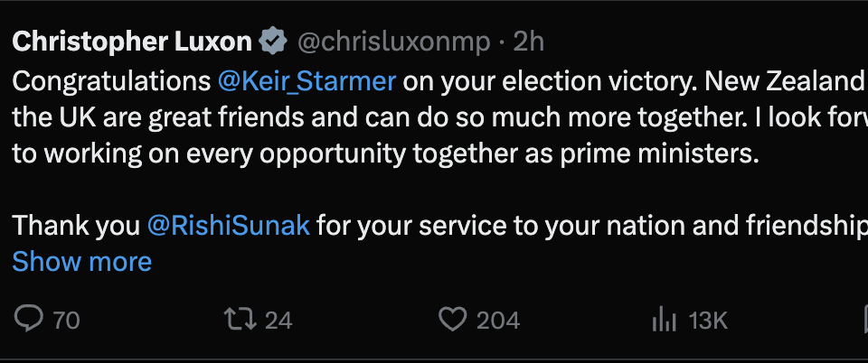The width and height of the screenshot is (868, 363).
Task: Click the @chrisluxonmp handle
Action: tap(394, 42)
